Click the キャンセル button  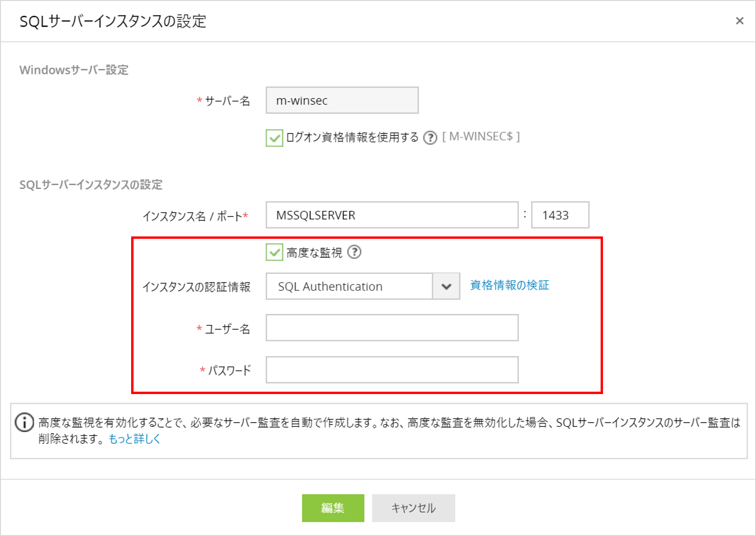pos(413,508)
